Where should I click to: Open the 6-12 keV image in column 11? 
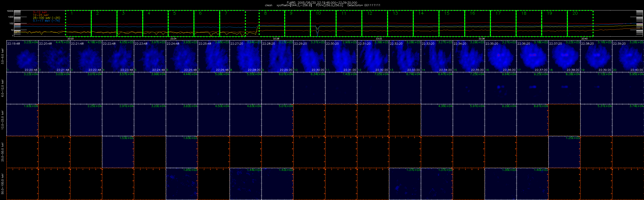tap(341, 88)
